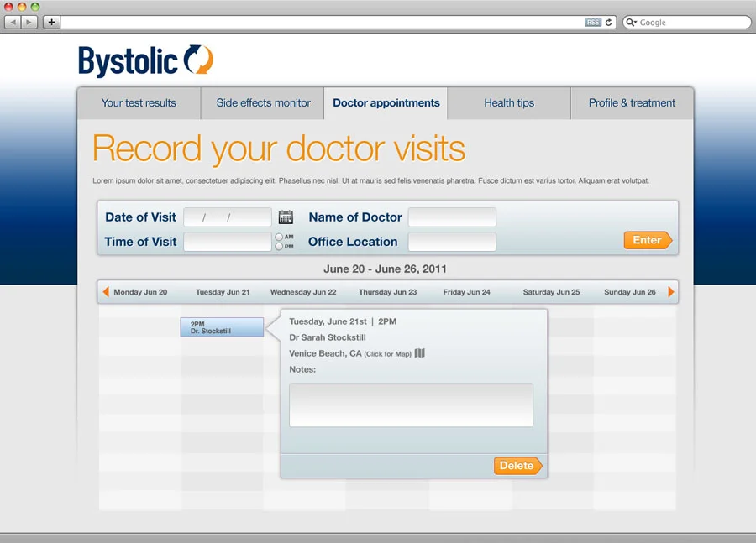Click the Thursday Jun 23 column header
This screenshot has width=756, height=543.
click(x=387, y=292)
